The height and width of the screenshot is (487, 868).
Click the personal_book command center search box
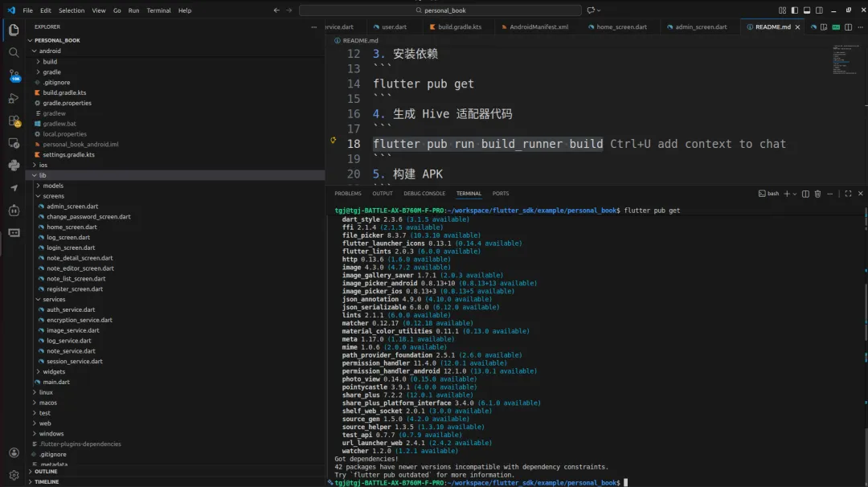point(440,10)
